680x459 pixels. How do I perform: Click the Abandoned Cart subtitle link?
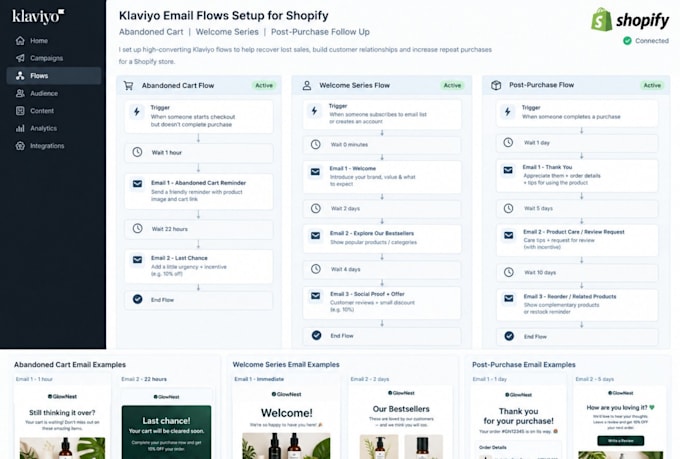click(x=151, y=32)
